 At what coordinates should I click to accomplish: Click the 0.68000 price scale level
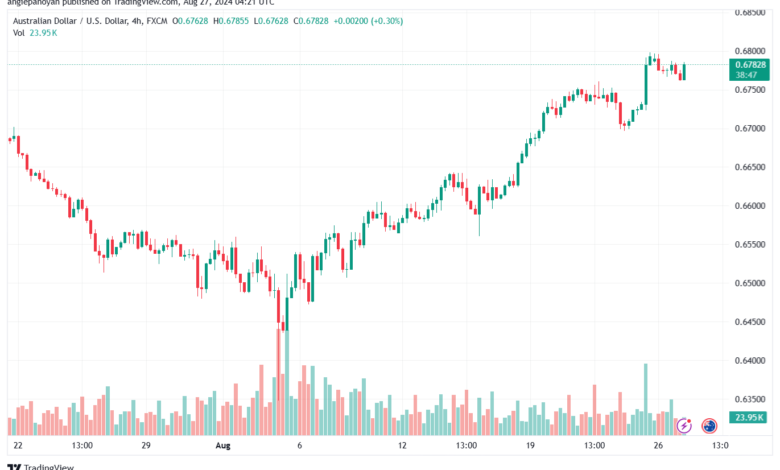click(750, 51)
